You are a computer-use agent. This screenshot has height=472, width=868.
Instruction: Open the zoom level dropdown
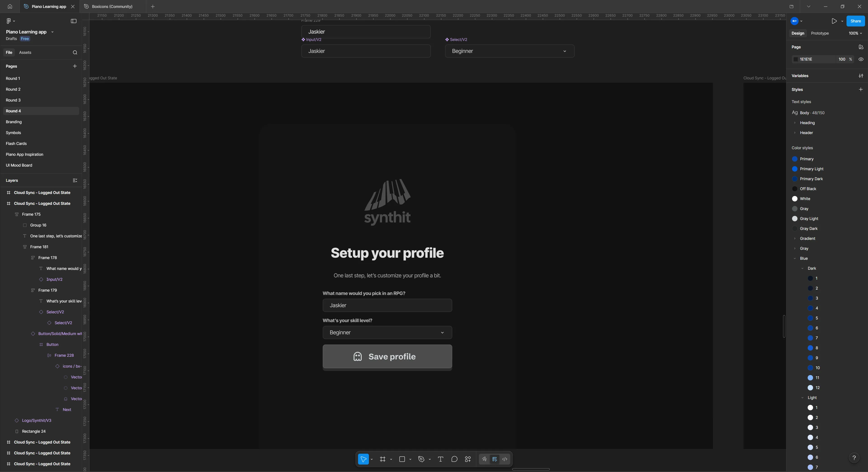pyautogui.click(x=855, y=33)
